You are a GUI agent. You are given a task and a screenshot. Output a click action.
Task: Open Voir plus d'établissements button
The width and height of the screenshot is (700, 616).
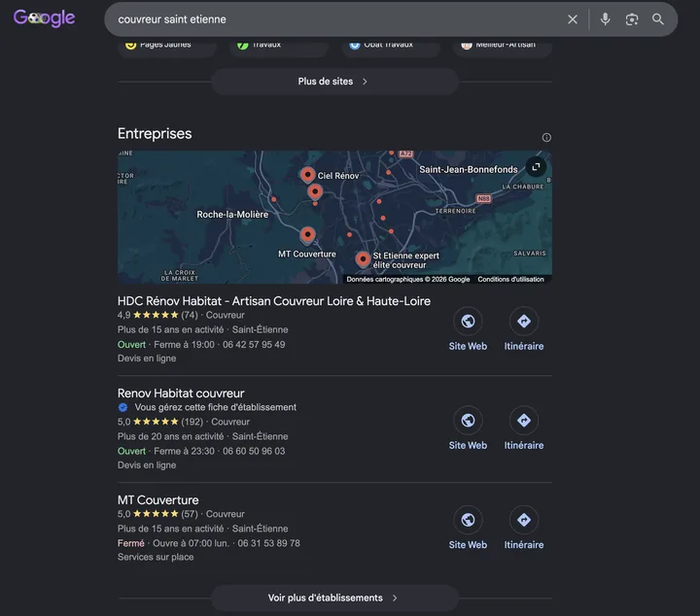(x=334, y=598)
